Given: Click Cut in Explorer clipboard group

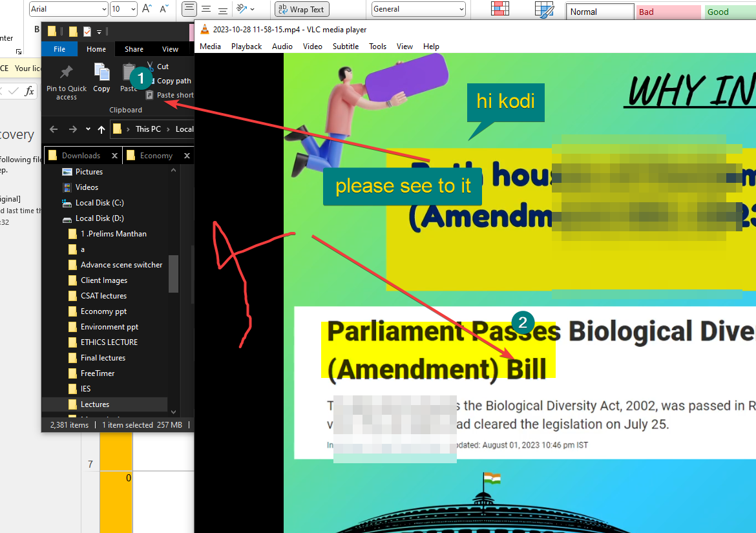Looking at the screenshot, I should pyautogui.click(x=158, y=67).
